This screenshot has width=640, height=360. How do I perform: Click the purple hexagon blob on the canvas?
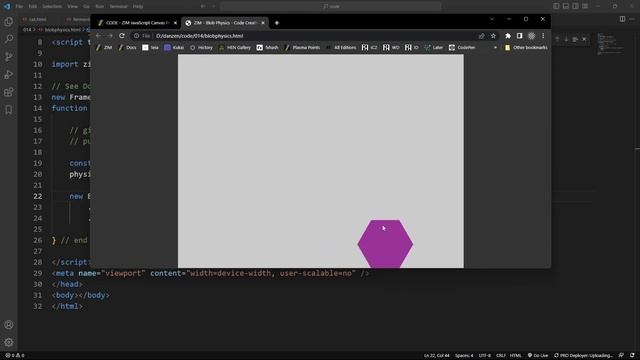pos(385,244)
